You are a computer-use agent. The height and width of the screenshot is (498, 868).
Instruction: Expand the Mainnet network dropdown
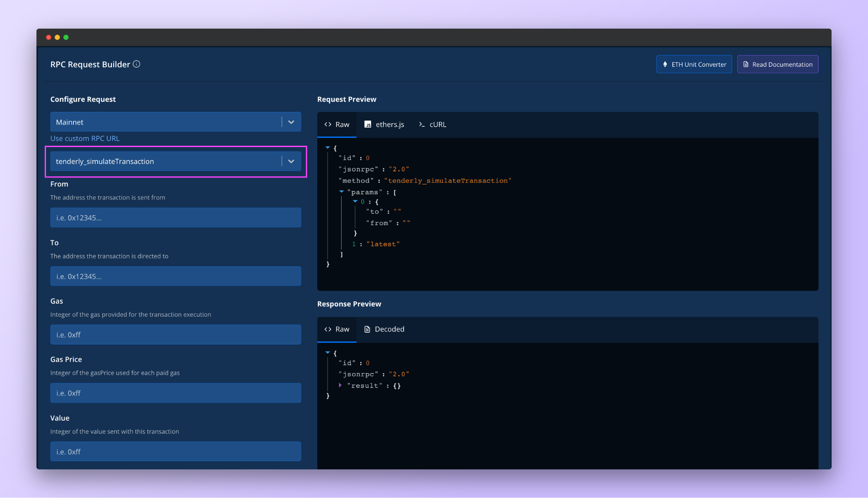[x=291, y=122]
